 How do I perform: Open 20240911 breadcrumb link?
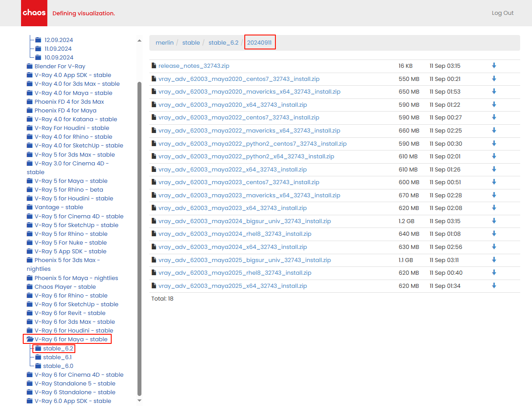coord(259,42)
